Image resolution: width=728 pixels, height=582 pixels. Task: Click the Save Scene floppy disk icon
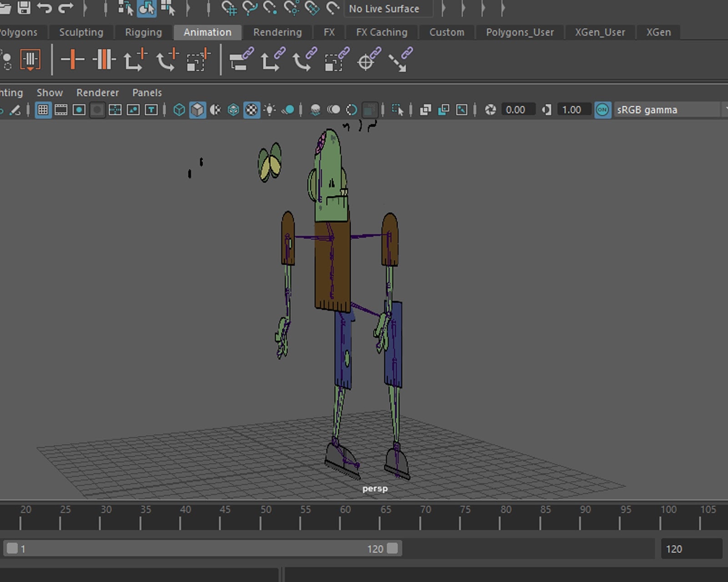coord(24,8)
